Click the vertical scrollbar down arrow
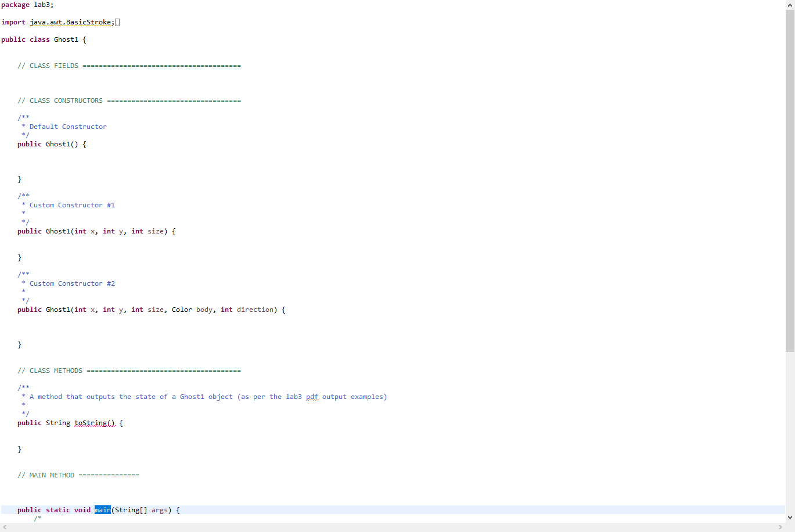Viewport: 795px width, 532px height. (x=791, y=517)
